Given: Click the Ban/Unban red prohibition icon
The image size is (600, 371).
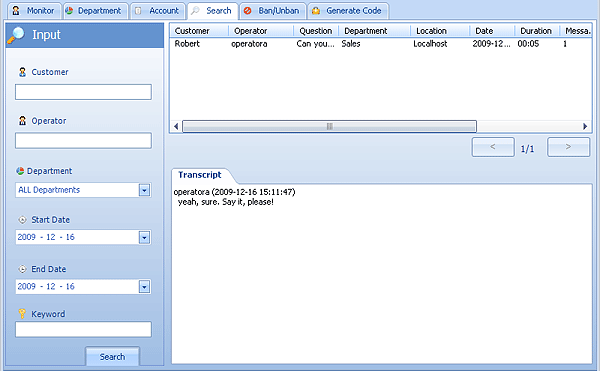Looking at the screenshot, I should [x=248, y=11].
